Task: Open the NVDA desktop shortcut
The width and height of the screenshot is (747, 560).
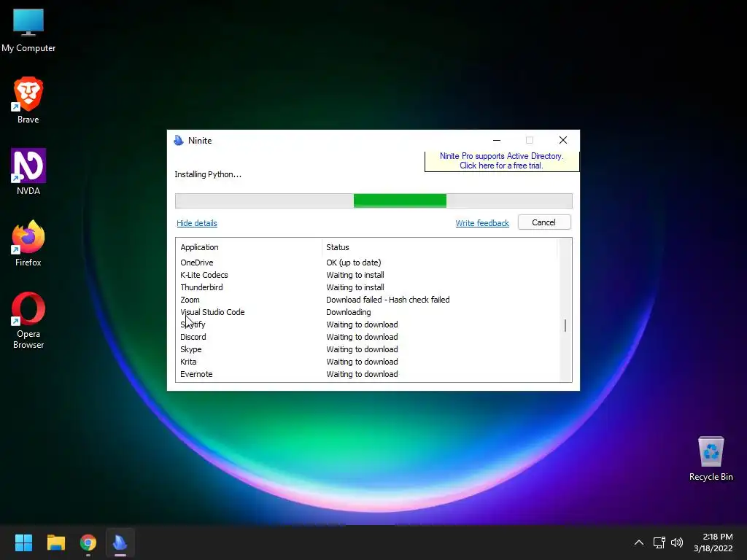Action: click(28, 172)
